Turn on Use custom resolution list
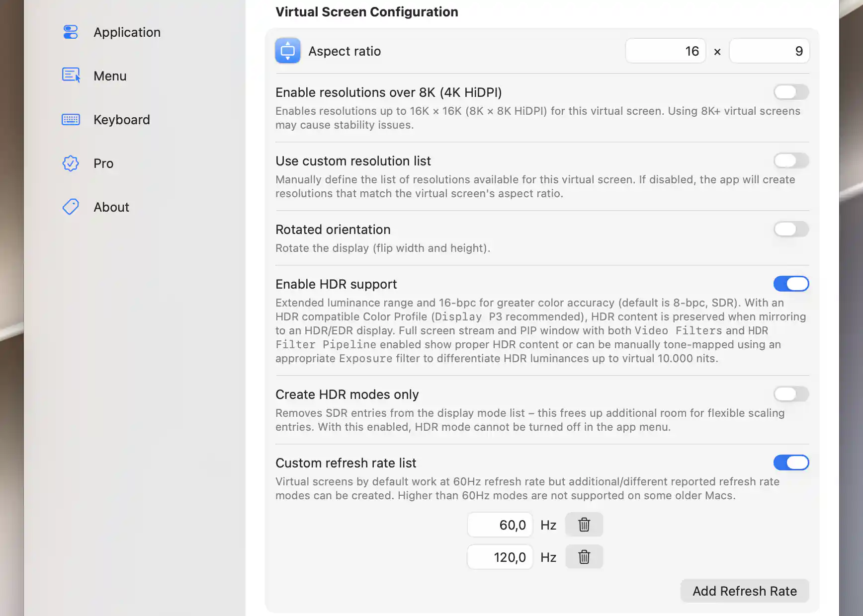This screenshot has width=863, height=616. tap(791, 160)
